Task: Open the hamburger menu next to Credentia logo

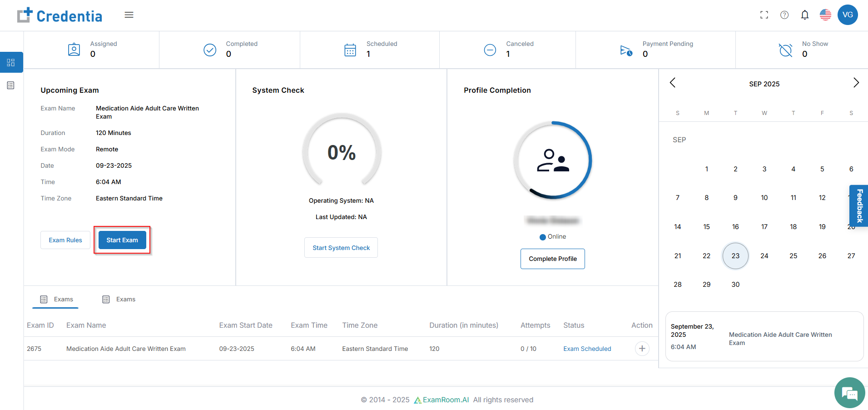Action: point(129,15)
